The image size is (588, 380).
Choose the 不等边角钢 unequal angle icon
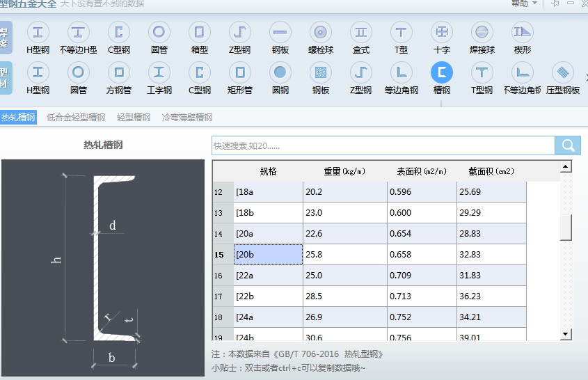[x=523, y=72]
